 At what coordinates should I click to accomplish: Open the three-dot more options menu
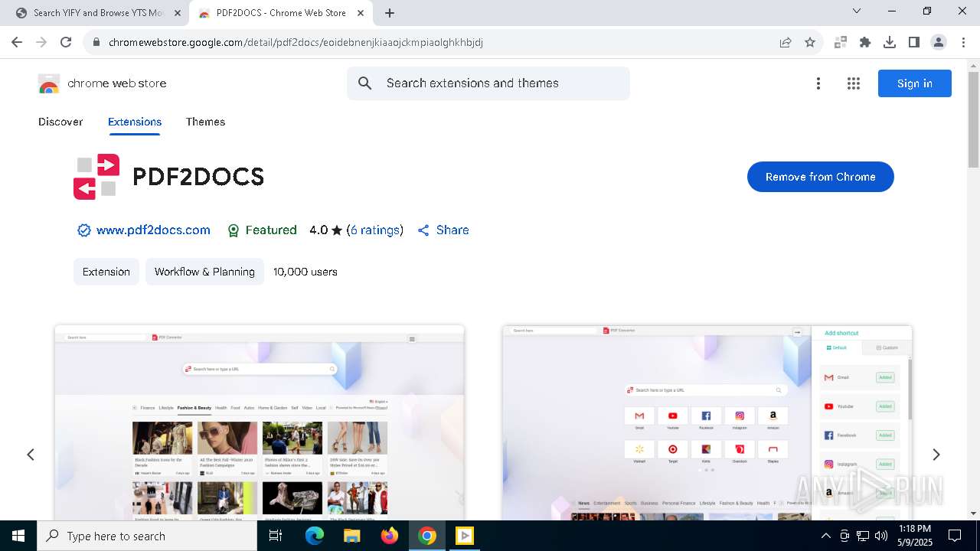[x=818, y=83]
